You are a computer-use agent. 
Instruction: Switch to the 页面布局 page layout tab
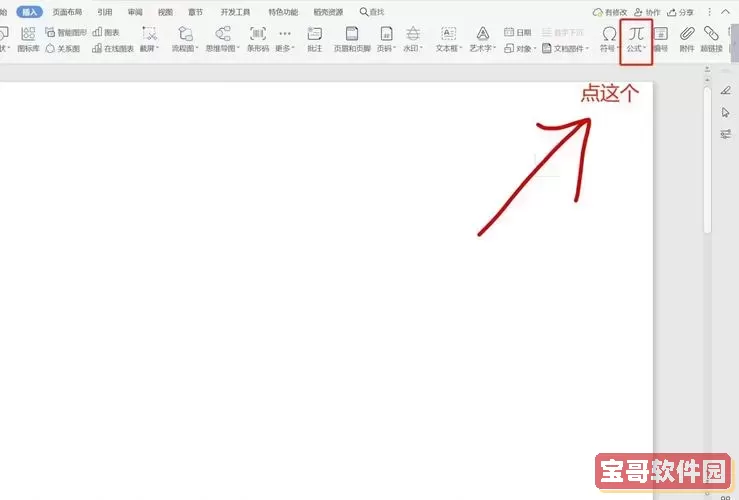67,12
